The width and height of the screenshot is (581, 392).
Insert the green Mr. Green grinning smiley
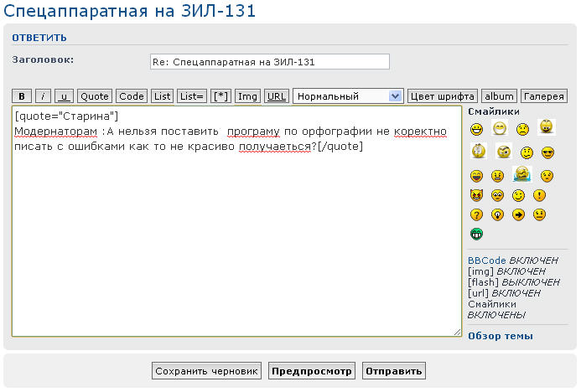(476, 234)
